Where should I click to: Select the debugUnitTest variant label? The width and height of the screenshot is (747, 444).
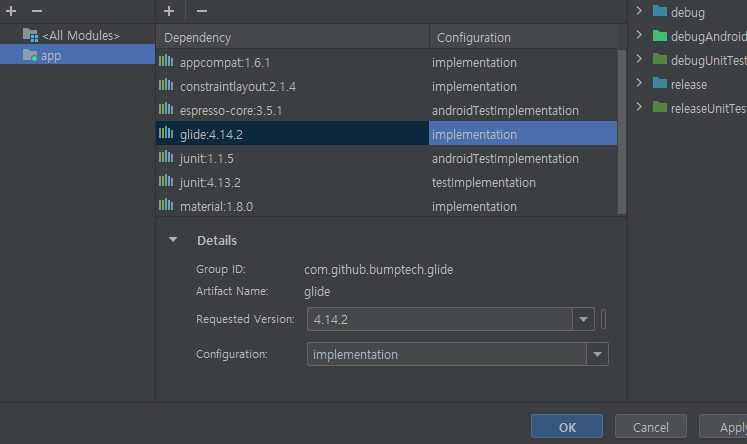(709, 60)
